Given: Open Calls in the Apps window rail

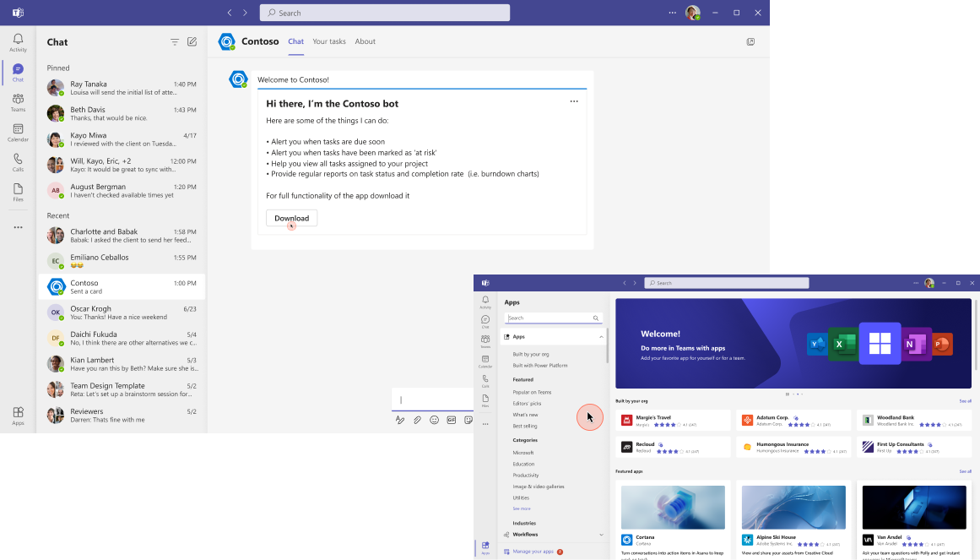Looking at the screenshot, I should click(485, 381).
